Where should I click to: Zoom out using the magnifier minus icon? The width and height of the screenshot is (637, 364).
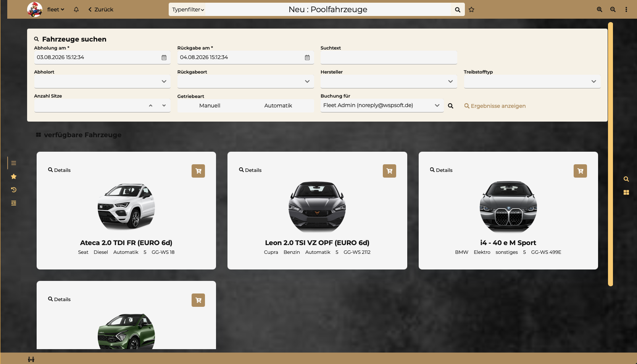(x=613, y=10)
